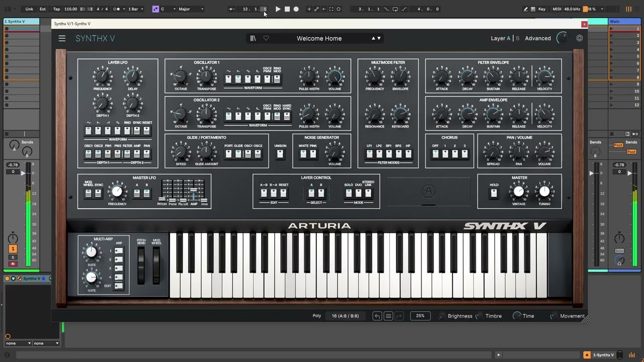Image resolution: width=644 pixels, height=362 pixels.
Task: Switch to Layer A
Action: (x=501, y=38)
